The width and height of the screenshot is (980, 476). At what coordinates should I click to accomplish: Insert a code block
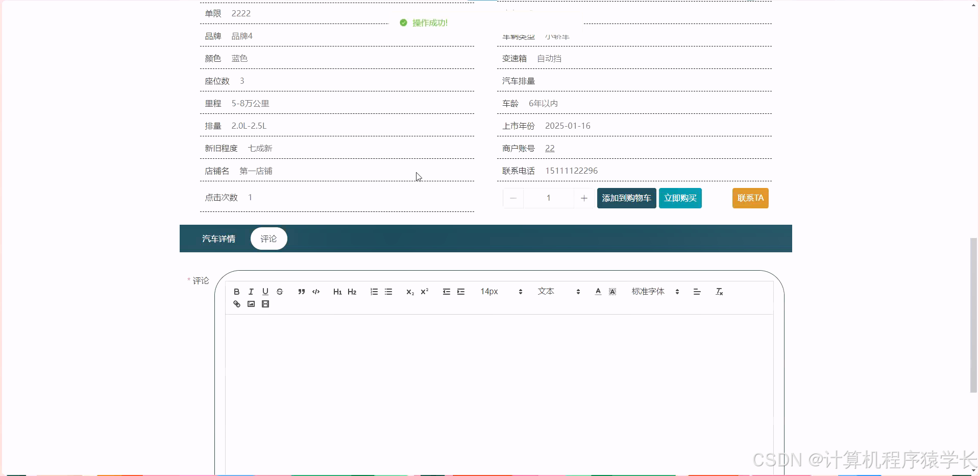315,291
